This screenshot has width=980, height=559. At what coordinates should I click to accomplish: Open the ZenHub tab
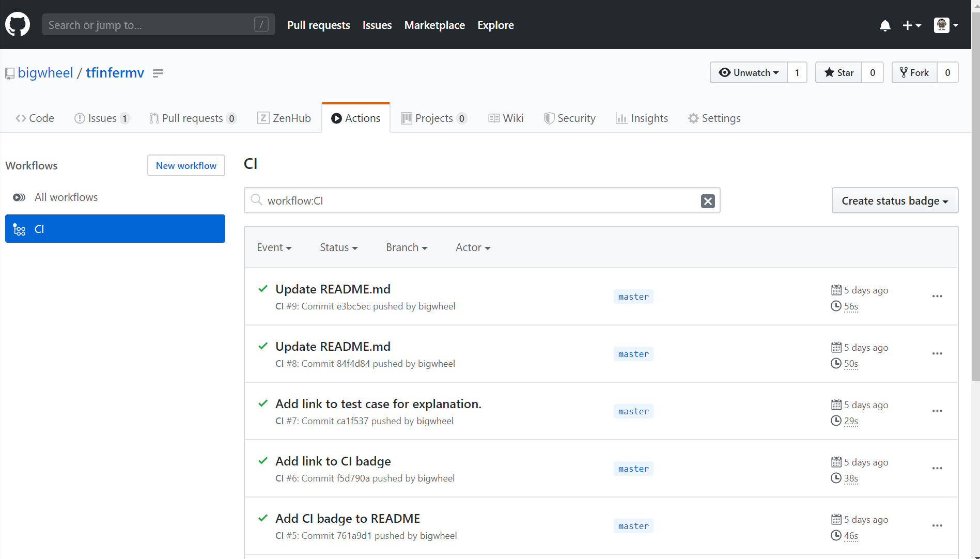(284, 118)
